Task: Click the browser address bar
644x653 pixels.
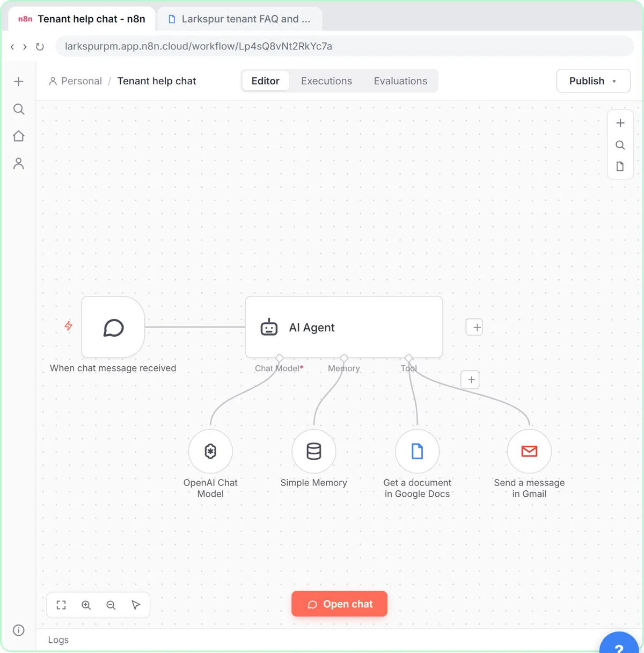Action: coord(345,46)
